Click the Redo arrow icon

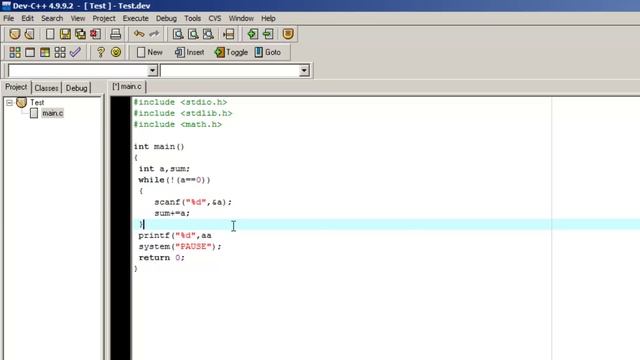[154, 34]
